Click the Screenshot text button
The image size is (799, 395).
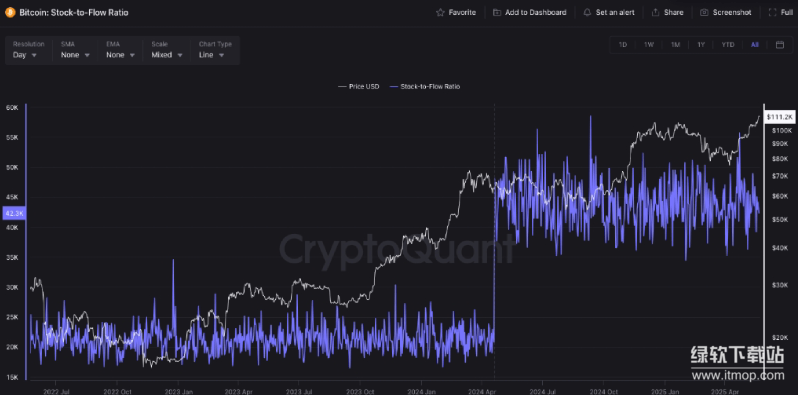point(732,12)
